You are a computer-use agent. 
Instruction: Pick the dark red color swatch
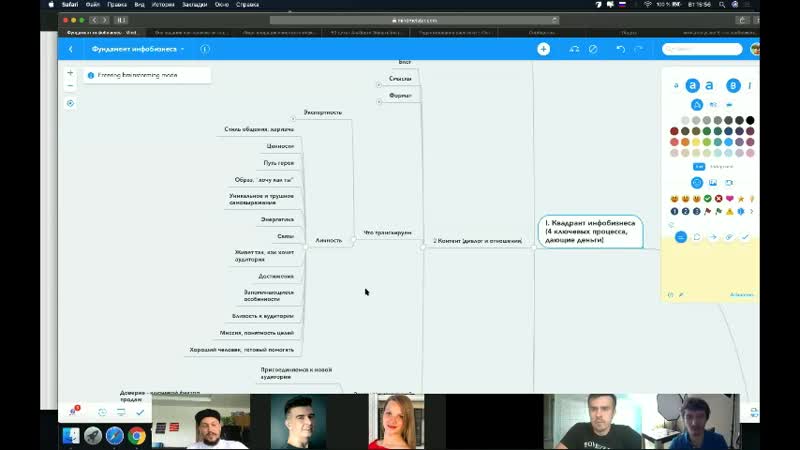pos(674,131)
